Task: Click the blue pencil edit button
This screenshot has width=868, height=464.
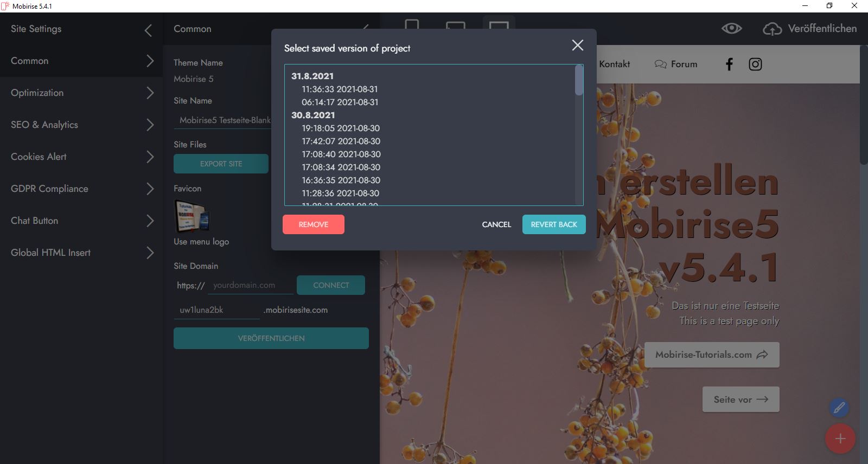Action: pyautogui.click(x=839, y=408)
